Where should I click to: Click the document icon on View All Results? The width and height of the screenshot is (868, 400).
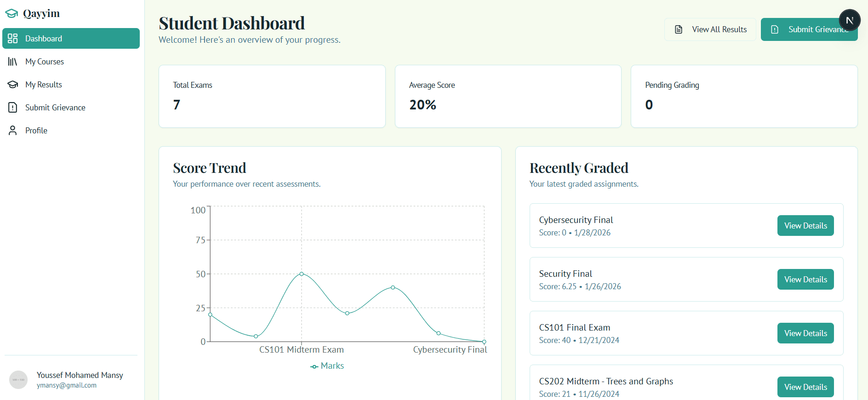point(679,29)
